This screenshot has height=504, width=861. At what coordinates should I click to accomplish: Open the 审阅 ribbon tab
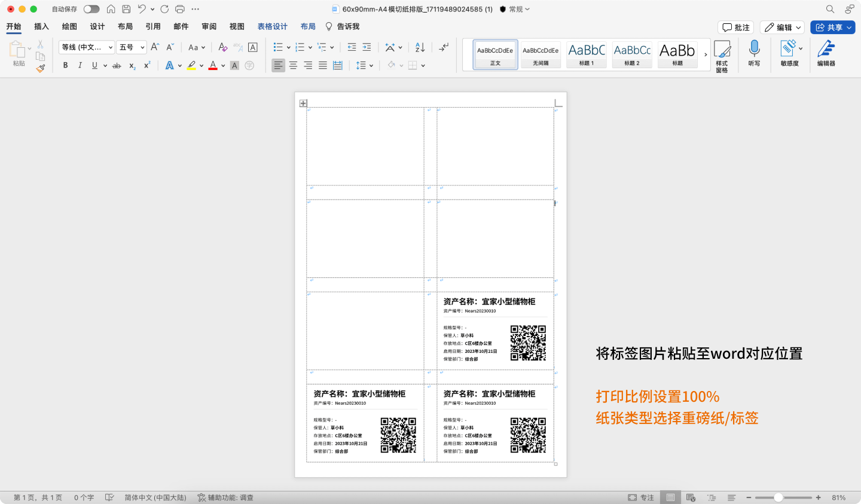click(209, 26)
